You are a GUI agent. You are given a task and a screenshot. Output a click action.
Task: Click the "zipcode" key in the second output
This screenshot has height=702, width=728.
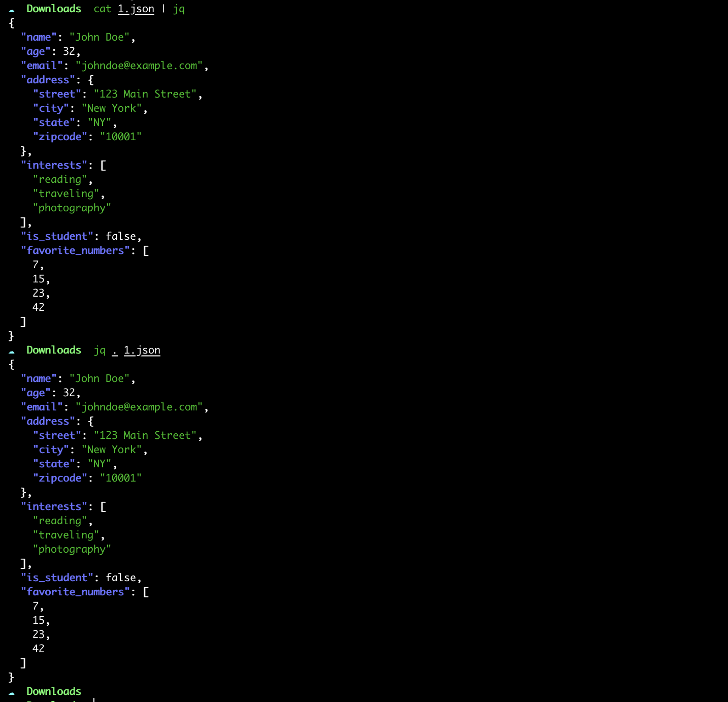click(60, 478)
